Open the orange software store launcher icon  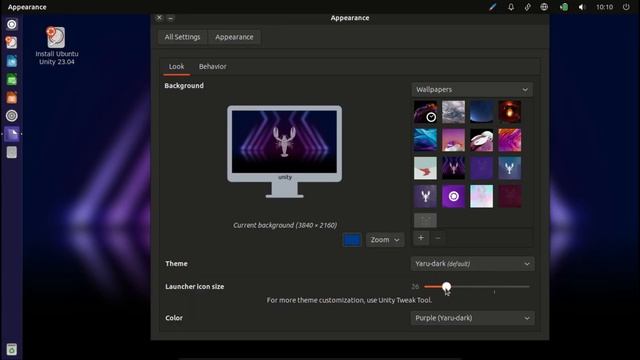click(12, 98)
